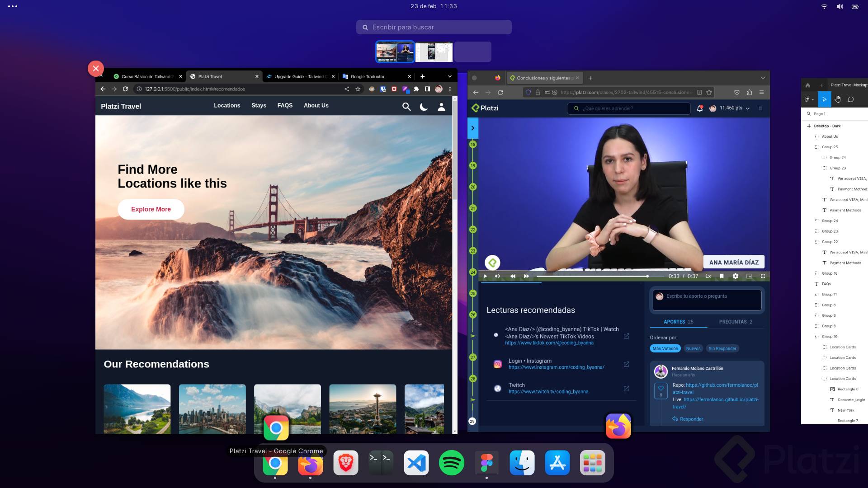868x488 pixels.
Task: Select the Figma hand tool
Action: [837, 99]
